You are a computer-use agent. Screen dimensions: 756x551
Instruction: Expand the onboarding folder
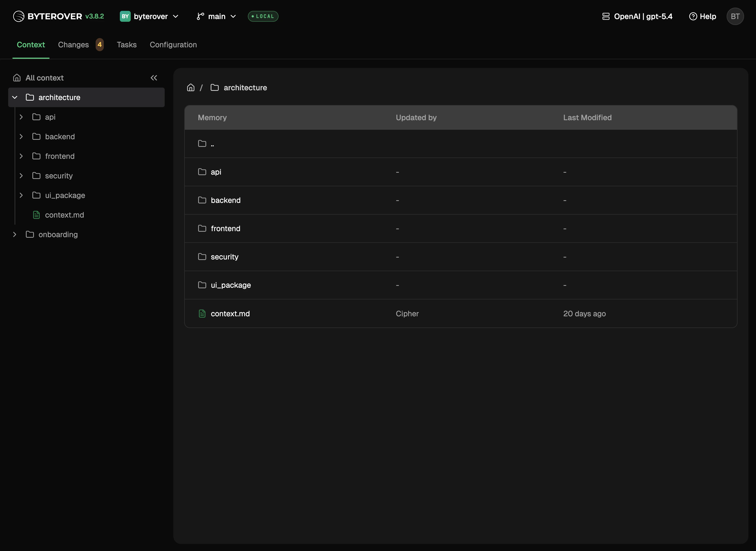coord(15,234)
